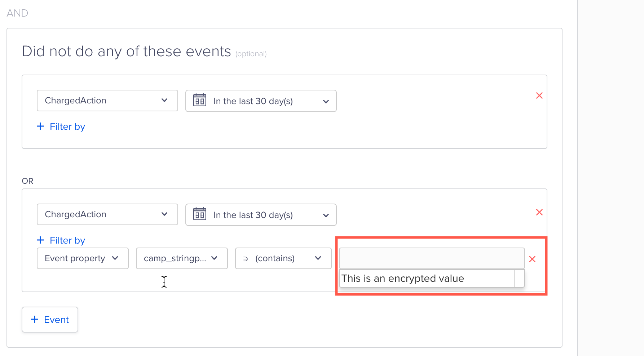
Task: Click the '+ Event' button
Action: [x=50, y=319]
